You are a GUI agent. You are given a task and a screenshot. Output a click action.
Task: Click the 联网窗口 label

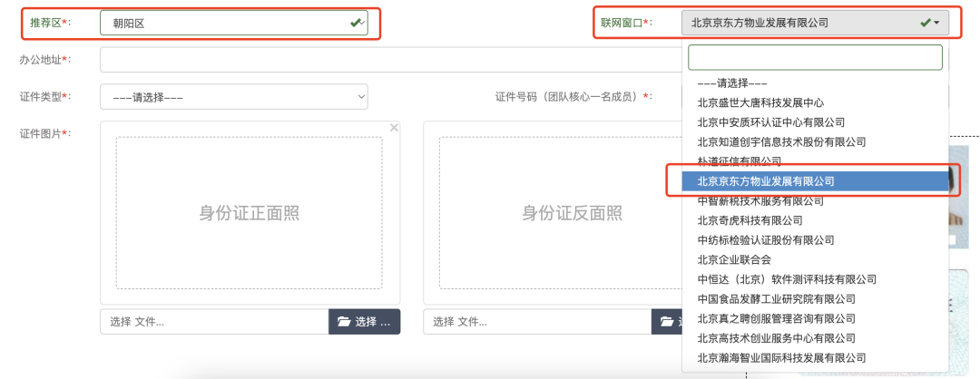click(626, 23)
